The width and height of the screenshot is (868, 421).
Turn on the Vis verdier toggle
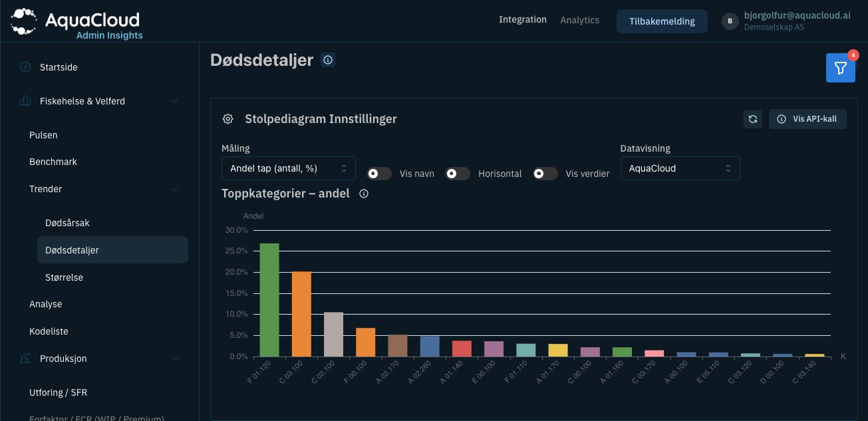[545, 174]
